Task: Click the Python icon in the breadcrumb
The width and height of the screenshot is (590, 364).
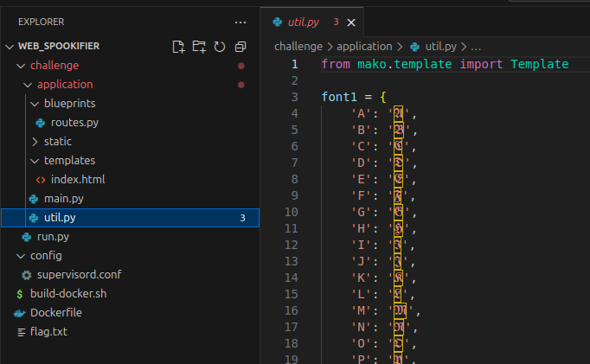Action: tap(414, 47)
